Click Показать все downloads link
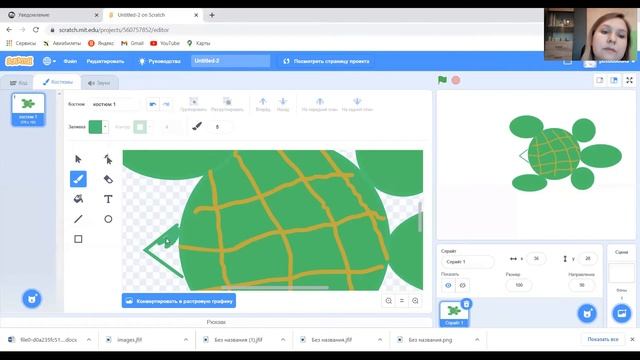This screenshot has height=360, width=640. [603, 339]
